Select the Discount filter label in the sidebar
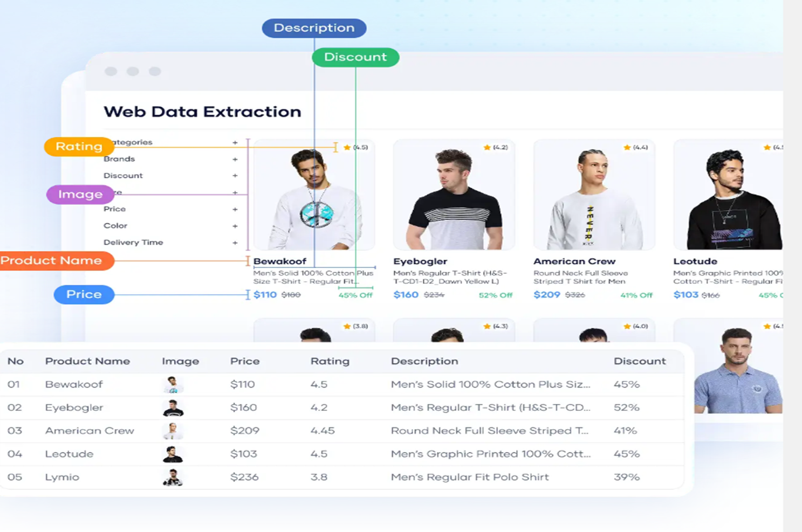The width and height of the screenshot is (802, 532). pos(123,176)
